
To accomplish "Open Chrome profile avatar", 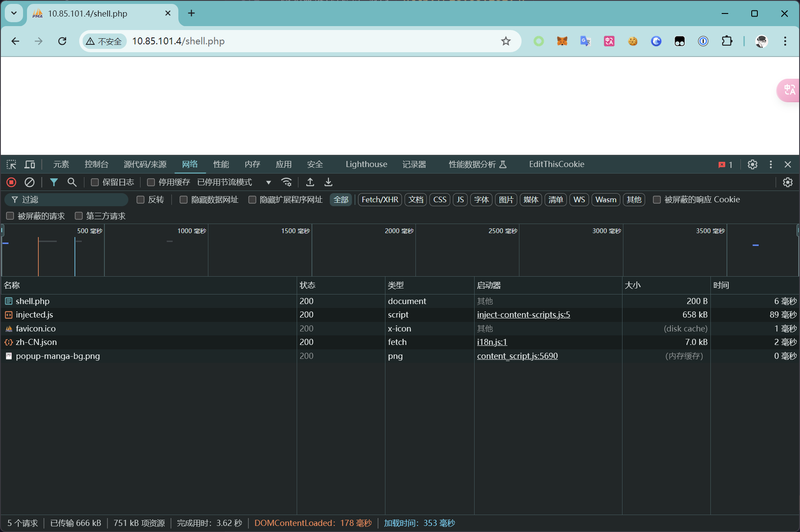I will [761, 41].
